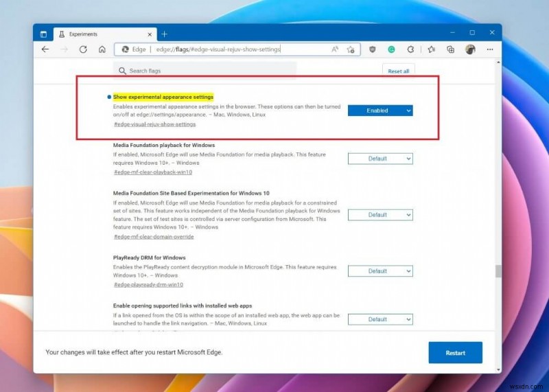Image resolution: width=549 pixels, height=392 pixels.
Task: Open the Enabled dropdown for experimental appearance settings
Action: (380, 111)
